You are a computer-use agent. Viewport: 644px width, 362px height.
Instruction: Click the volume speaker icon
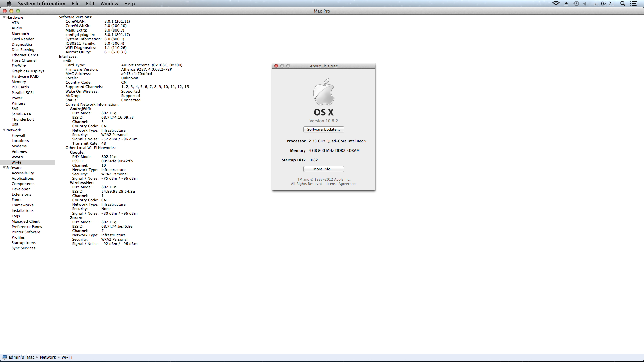pyautogui.click(x=585, y=4)
